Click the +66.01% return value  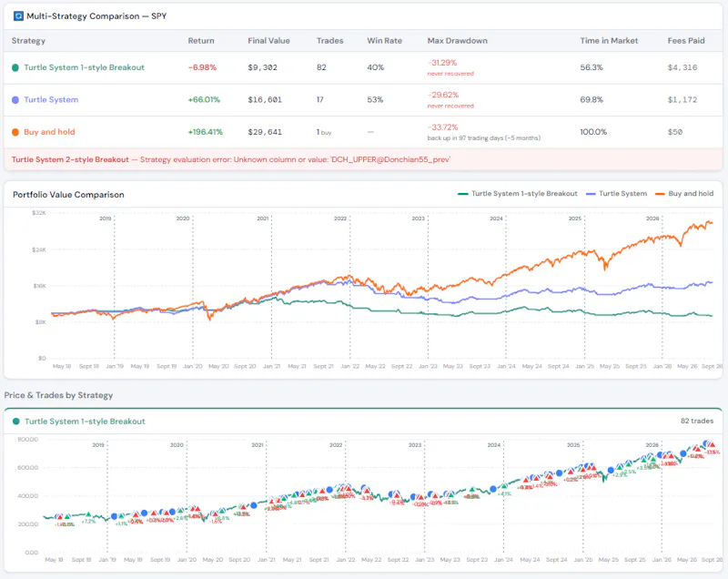pyautogui.click(x=204, y=99)
